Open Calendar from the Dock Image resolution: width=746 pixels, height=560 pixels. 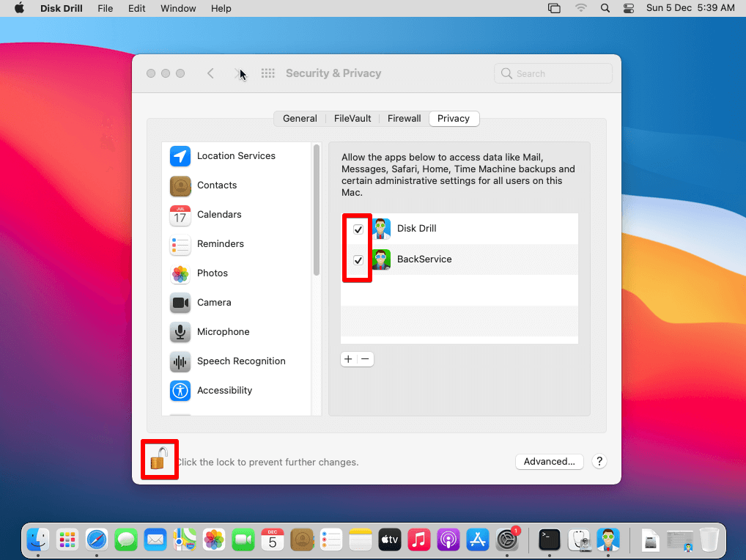point(273,540)
